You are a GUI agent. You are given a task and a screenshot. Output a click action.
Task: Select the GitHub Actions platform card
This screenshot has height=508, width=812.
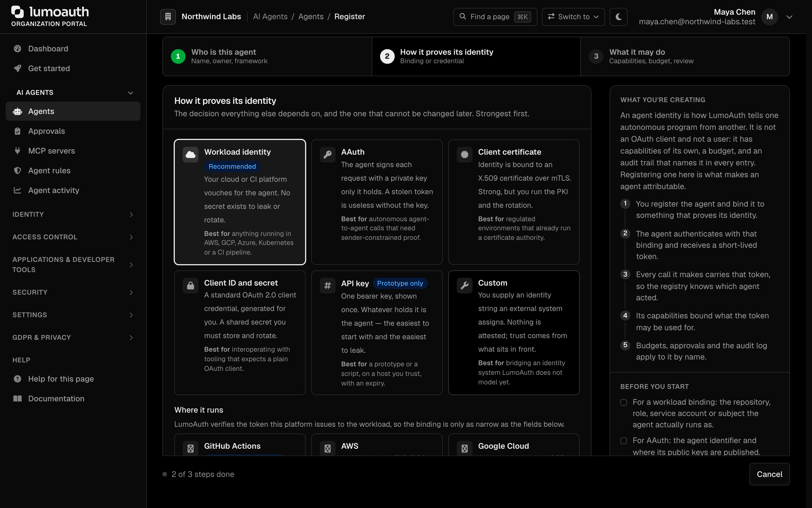pyautogui.click(x=240, y=445)
